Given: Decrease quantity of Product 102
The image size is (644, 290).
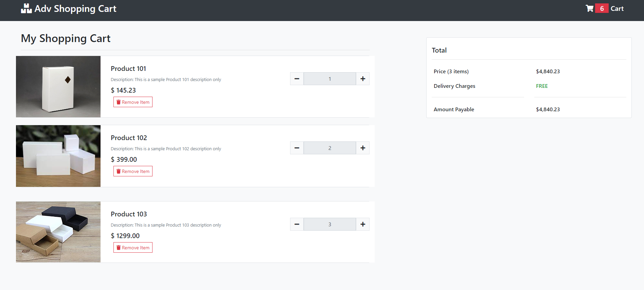Looking at the screenshot, I should pyautogui.click(x=297, y=148).
